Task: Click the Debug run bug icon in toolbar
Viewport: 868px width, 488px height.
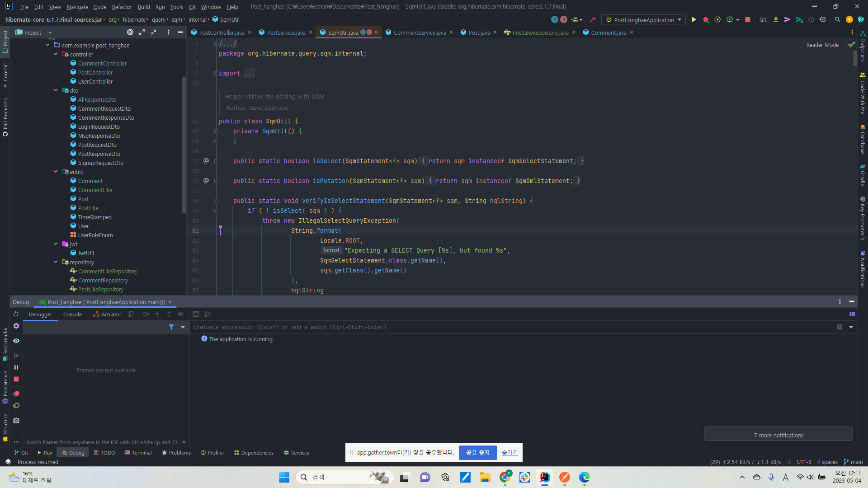Action: click(706, 20)
